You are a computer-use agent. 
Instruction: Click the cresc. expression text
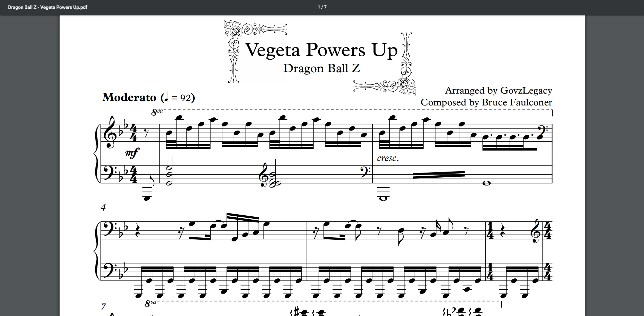(388, 158)
